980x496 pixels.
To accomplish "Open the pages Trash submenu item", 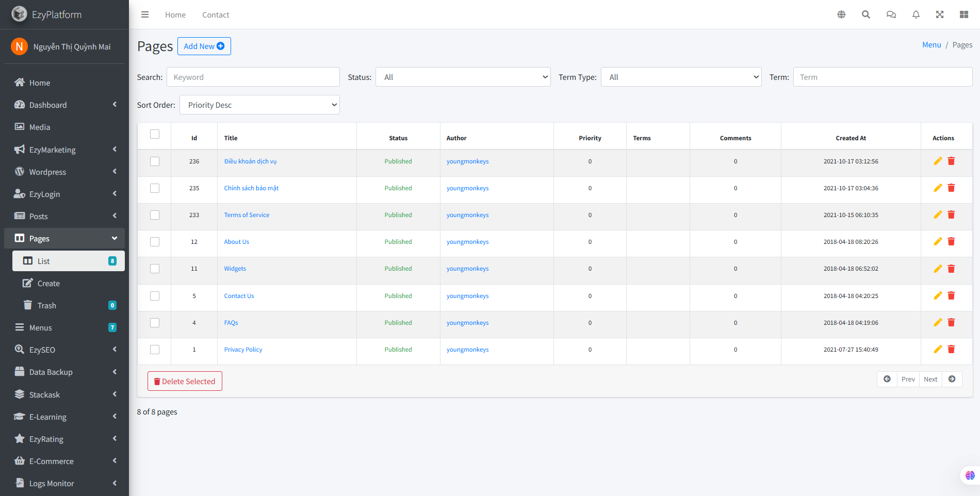I will (x=69, y=305).
